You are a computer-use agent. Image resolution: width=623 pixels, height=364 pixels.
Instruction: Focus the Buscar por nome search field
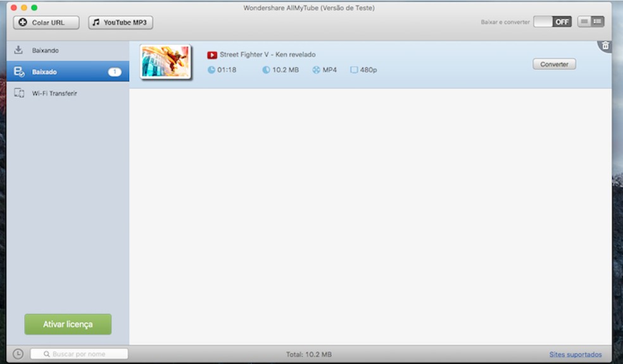pyautogui.click(x=79, y=354)
